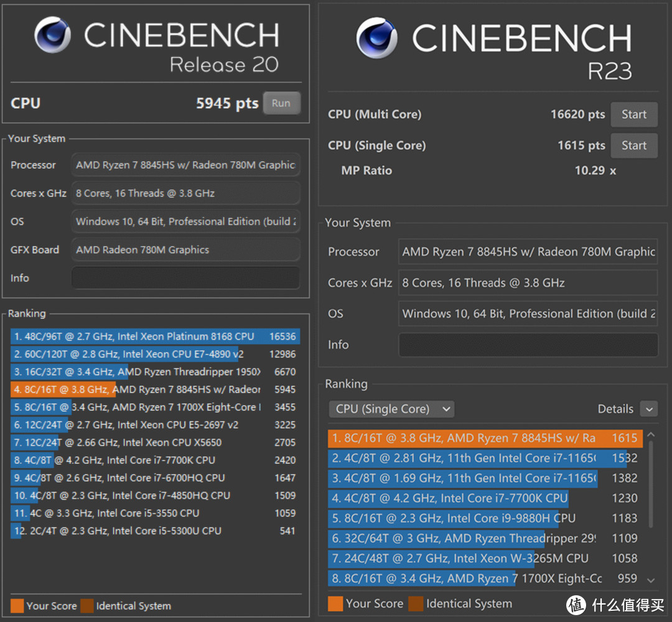Screen dimensions: 672x622
Task: Select the orange Ryzen 7 8845HS R20 row
Action: click(x=155, y=389)
